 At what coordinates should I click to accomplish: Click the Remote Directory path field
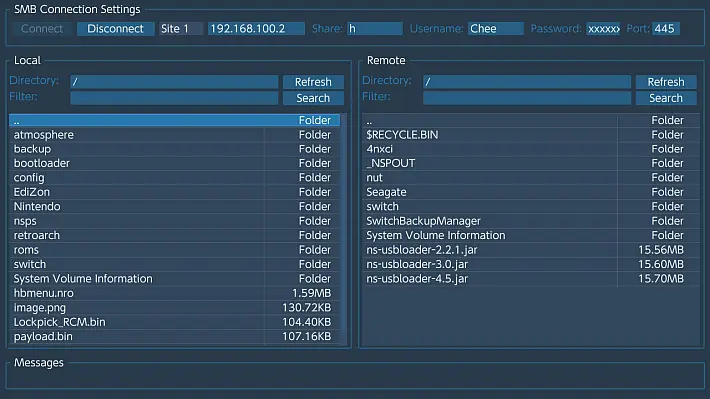[x=527, y=82]
